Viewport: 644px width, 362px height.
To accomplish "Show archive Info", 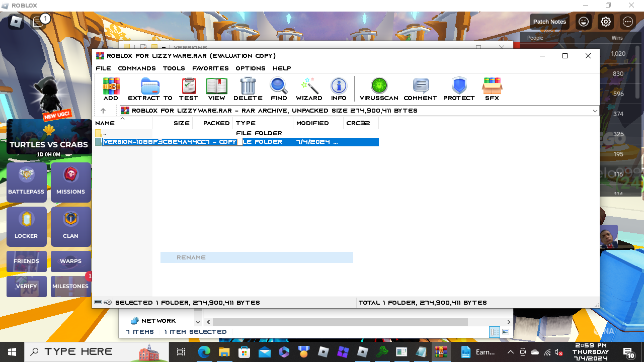I will coord(339,89).
